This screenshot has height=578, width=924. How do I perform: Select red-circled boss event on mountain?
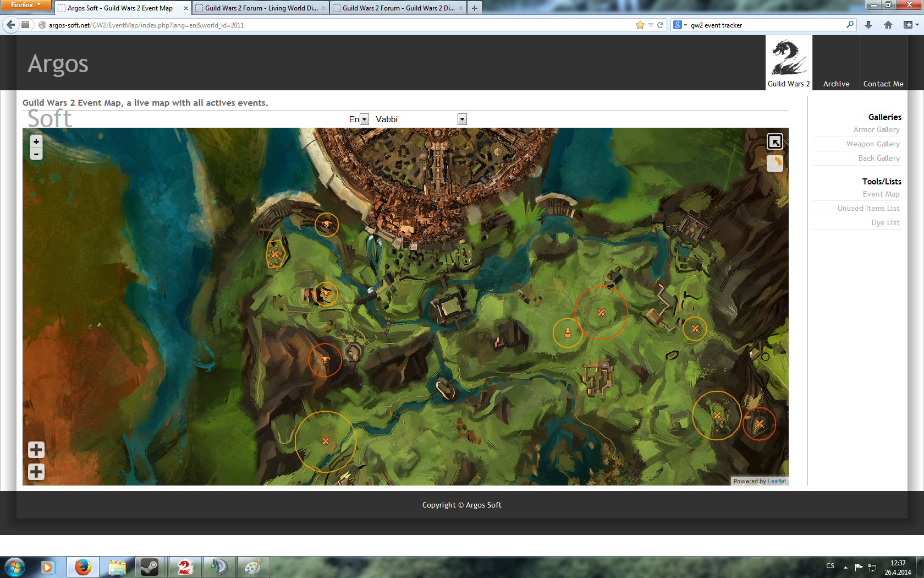point(324,360)
